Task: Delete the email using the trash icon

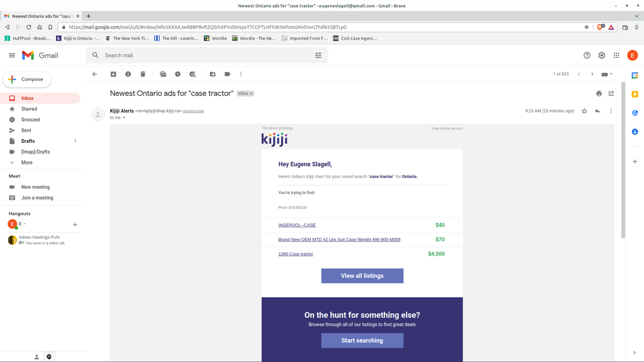Action: [x=143, y=74]
